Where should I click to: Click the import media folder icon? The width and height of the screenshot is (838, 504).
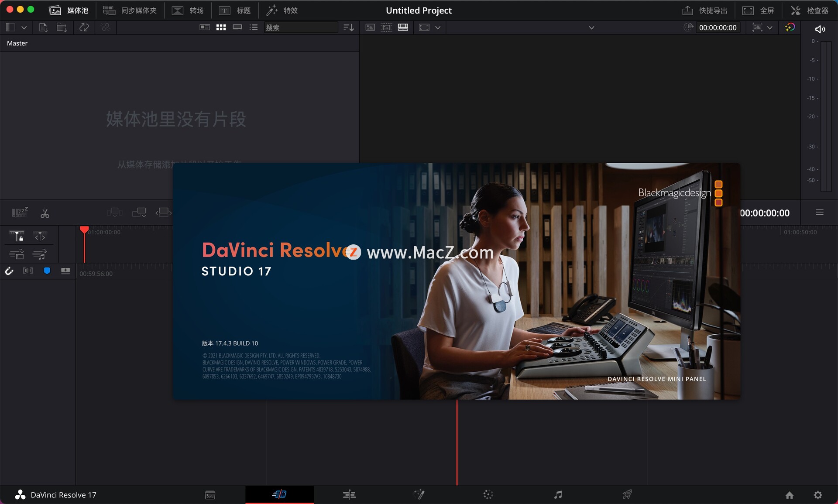(x=62, y=27)
